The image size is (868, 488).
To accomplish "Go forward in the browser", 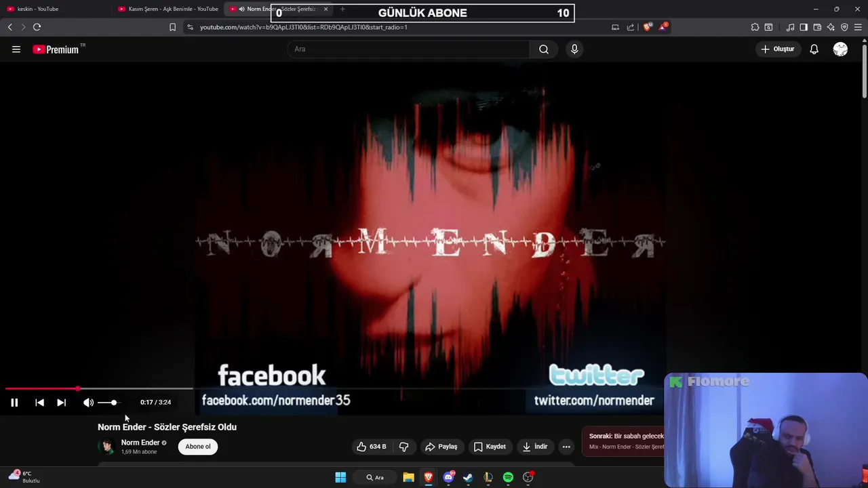I will pyautogui.click(x=23, y=27).
